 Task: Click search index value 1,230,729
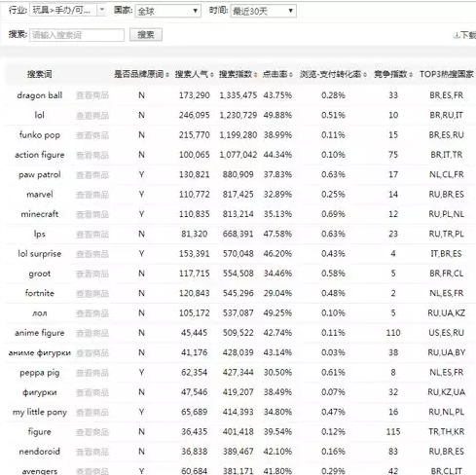point(238,115)
